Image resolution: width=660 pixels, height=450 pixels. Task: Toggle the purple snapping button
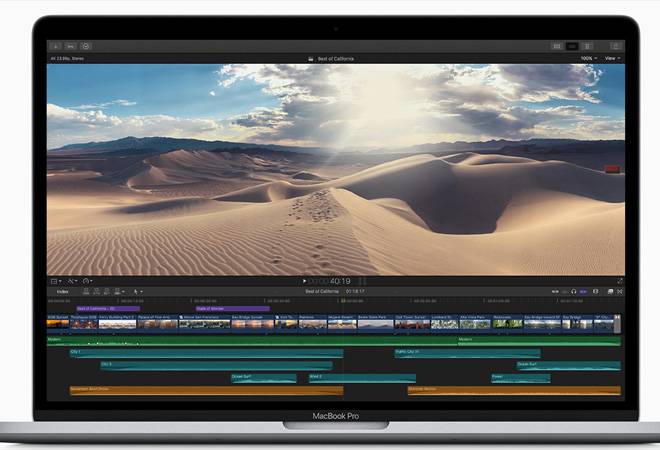(583, 291)
